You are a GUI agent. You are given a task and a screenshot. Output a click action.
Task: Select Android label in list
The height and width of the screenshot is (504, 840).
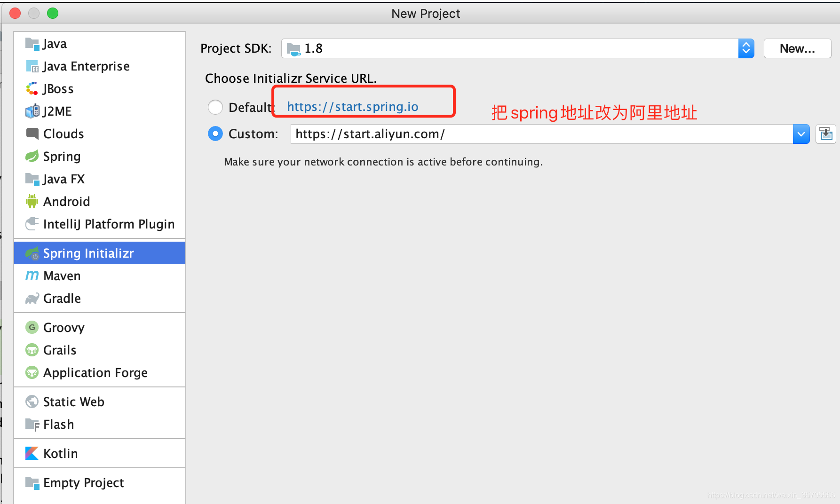pyautogui.click(x=66, y=202)
